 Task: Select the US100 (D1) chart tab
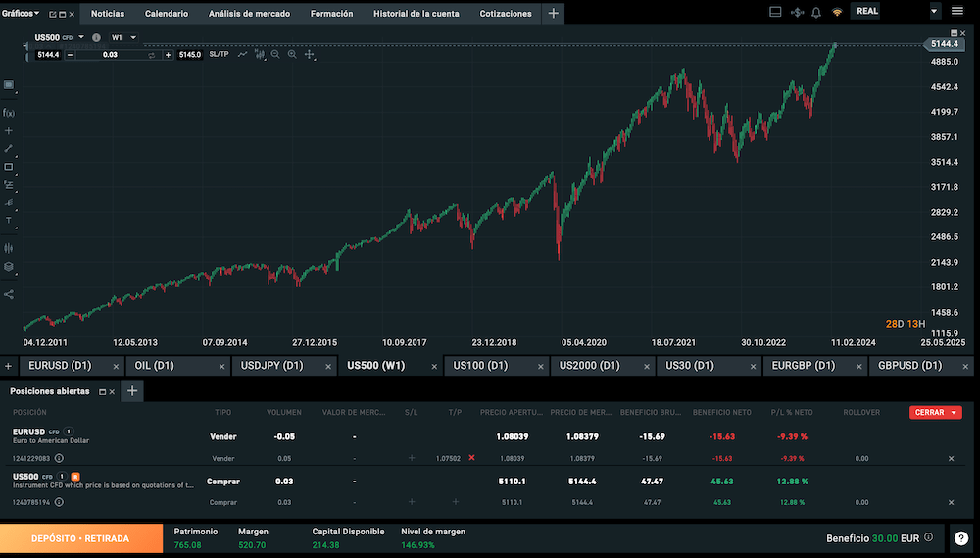pyautogui.click(x=480, y=366)
